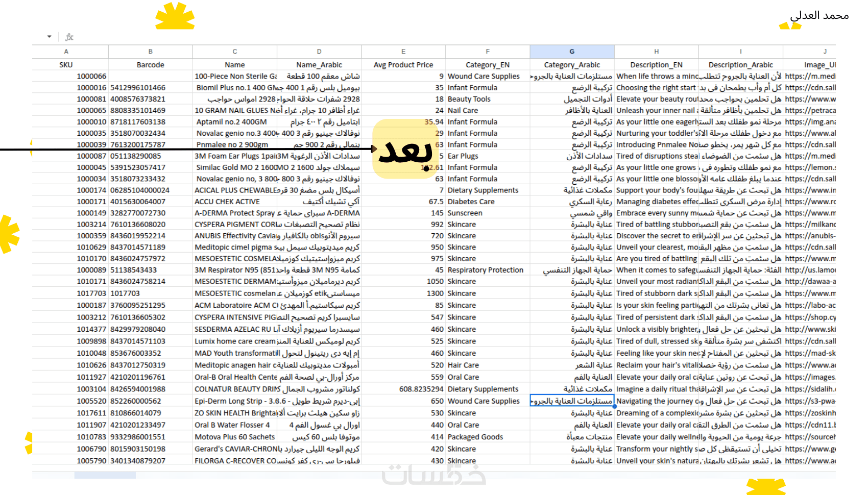This screenshot has height=495, width=868.
Task: Click the fx insert function icon
Action: tap(69, 37)
